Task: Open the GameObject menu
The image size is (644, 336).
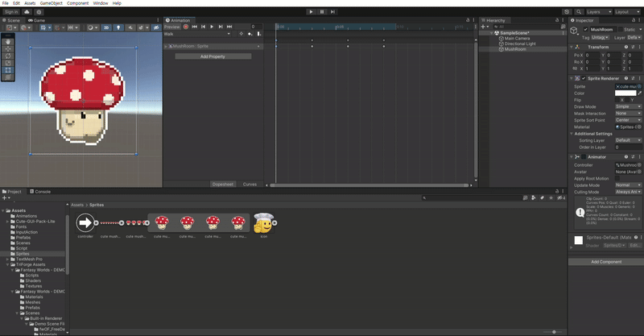Action: click(x=52, y=3)
